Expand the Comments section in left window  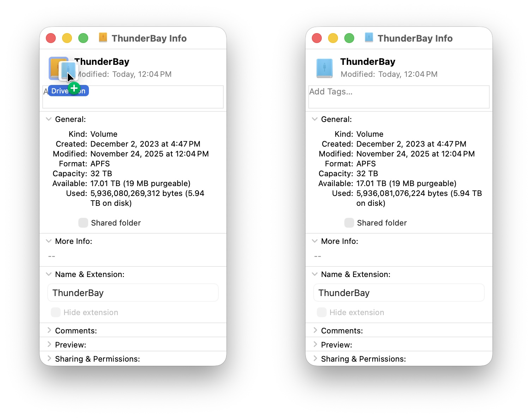[x=49, y=330]
